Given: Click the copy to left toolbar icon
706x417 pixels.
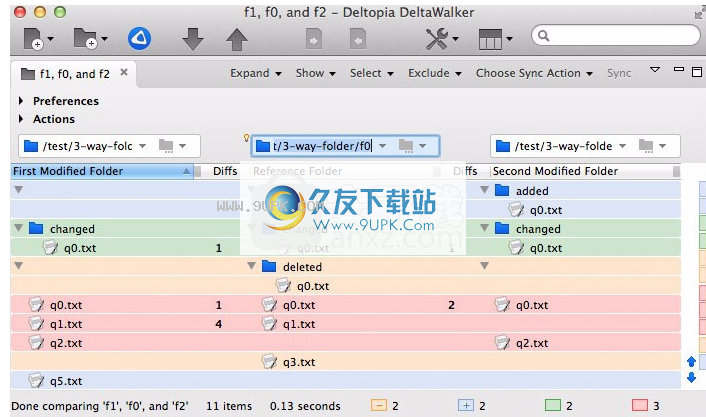Looking at the screenshot, I should click(358, 39).
